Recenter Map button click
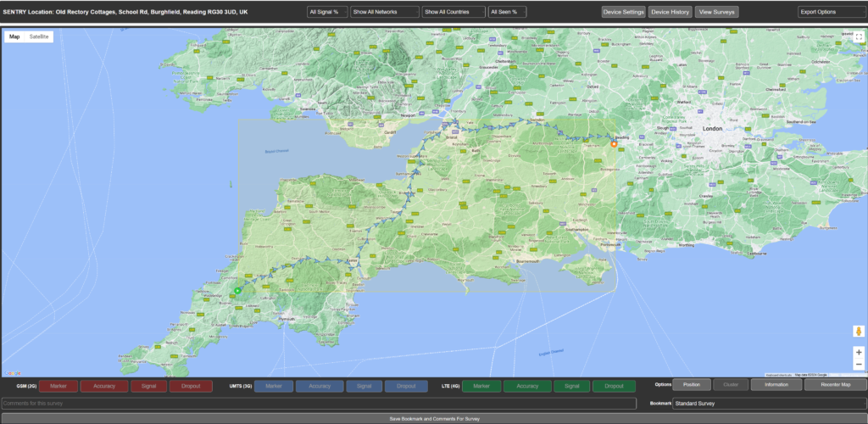 coord(835,384)
